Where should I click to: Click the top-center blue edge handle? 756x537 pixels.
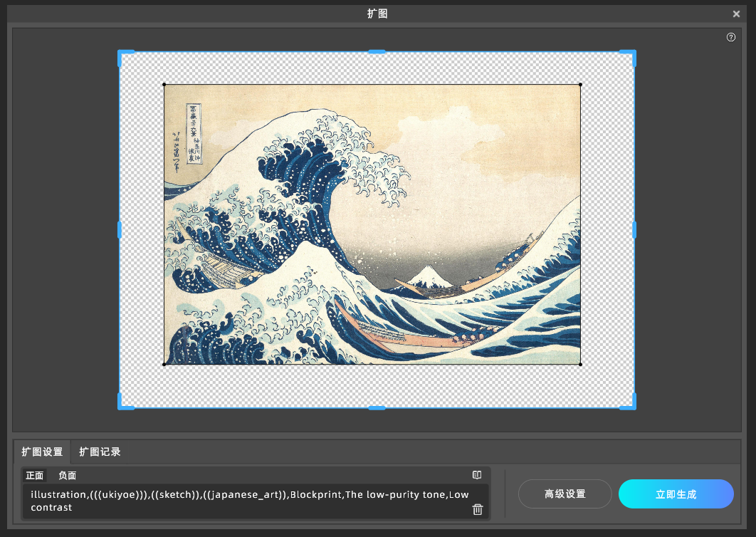pyautogui.click(x=377, y=51)
